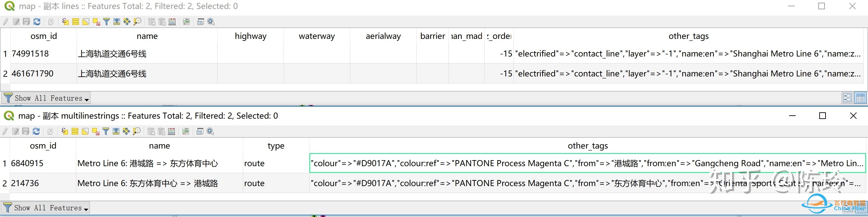The width and height of the screenshot is (868, 217).
Task: Move selection to top in multilinestrings toolbar
Action: tap(116, 132)
